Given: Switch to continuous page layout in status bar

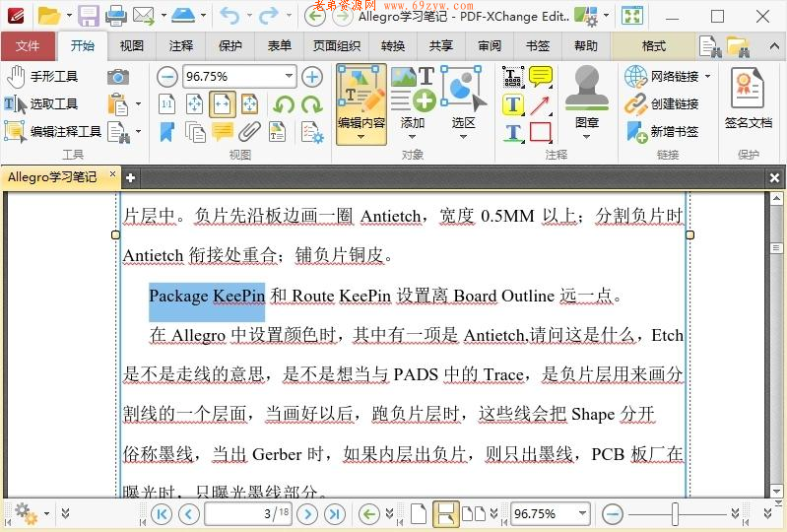Looking at the screenshot, I should coord(445,514).
